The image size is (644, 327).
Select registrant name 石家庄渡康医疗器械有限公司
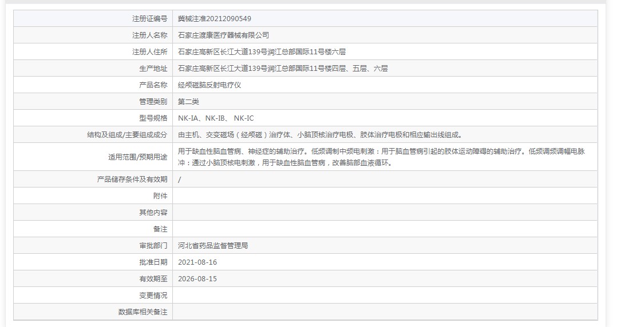click(223, 35)
